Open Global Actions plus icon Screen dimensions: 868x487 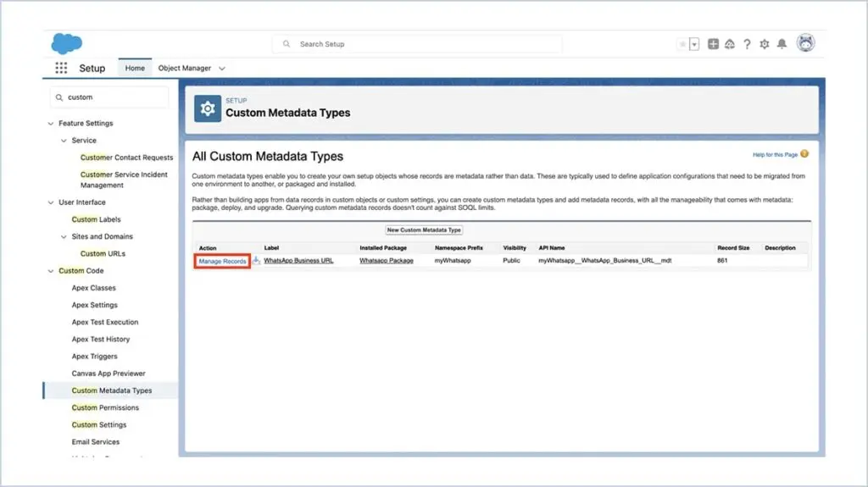713,44
